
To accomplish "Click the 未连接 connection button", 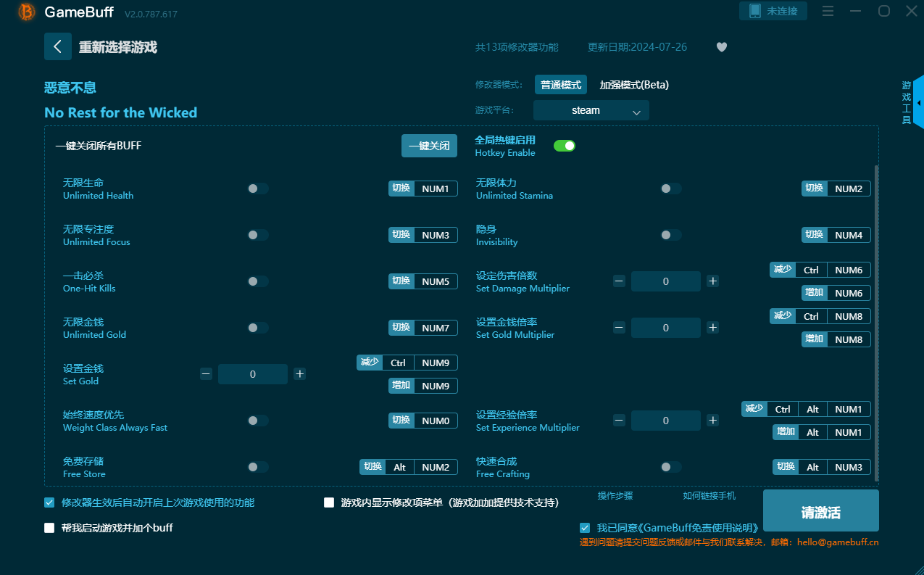I will click(x=773, y=11).
